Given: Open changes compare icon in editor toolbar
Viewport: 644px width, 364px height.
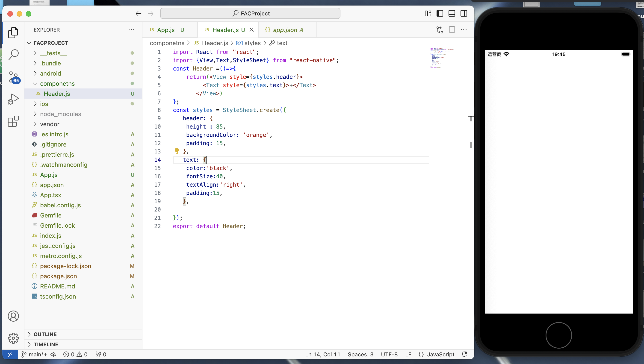Looking at the screenshot, I should [440, 30].
